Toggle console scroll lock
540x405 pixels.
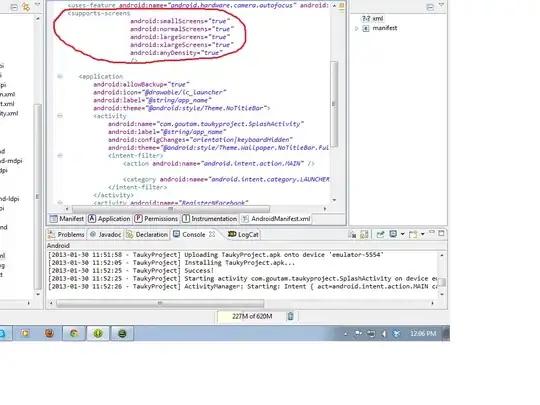pos(364,235)
